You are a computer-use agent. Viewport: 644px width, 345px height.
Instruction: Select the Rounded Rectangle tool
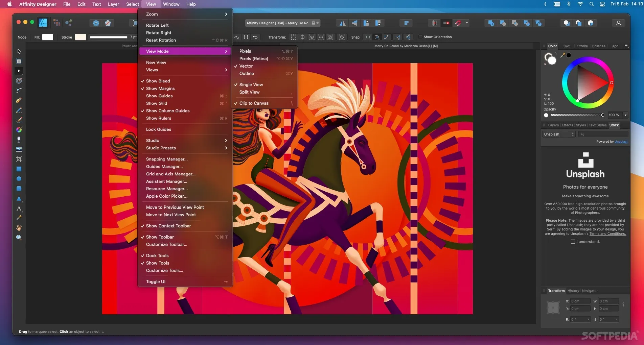pos(19,189)
